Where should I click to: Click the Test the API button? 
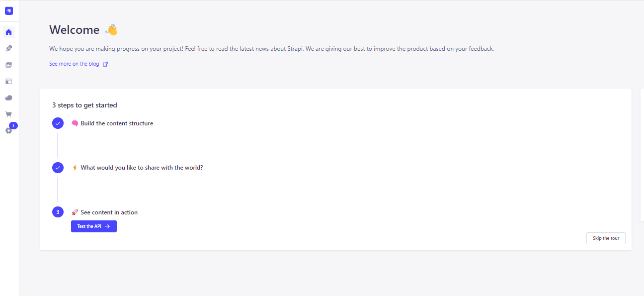point(94,226)
